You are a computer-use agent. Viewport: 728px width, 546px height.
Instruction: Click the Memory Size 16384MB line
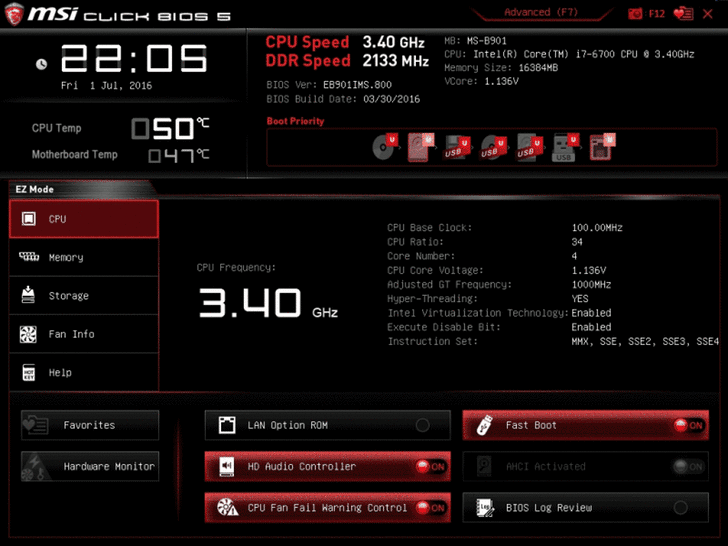501,68
